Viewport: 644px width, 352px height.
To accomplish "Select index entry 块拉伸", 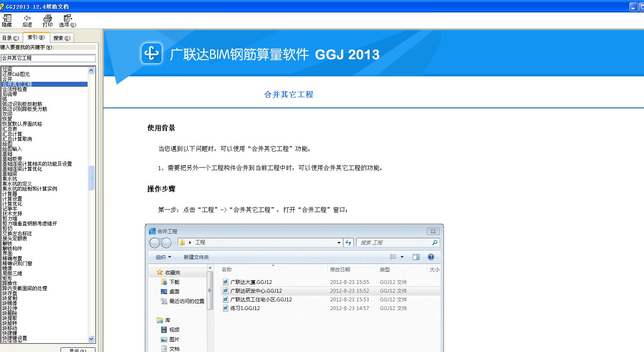I will point(10,308).
